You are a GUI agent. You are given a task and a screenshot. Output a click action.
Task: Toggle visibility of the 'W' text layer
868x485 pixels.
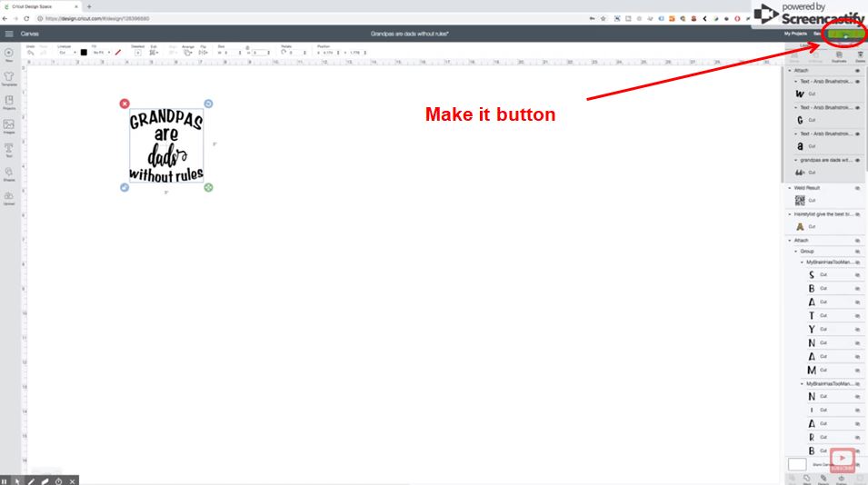click(x=857, y=82)
